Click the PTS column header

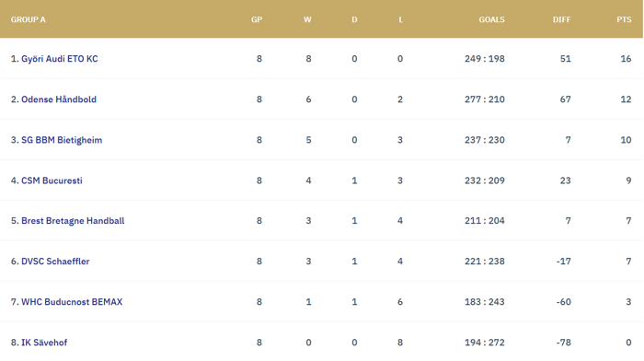[624, 19]
